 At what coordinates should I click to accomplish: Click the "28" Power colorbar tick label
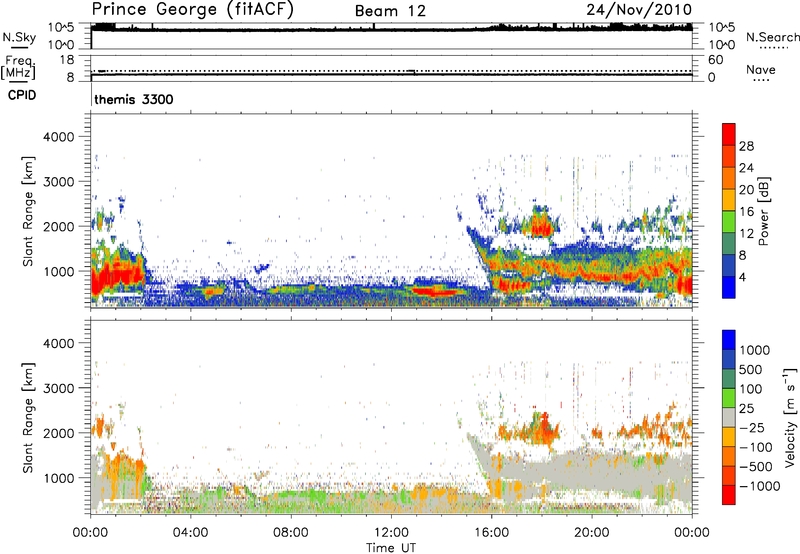pos(746,146)
